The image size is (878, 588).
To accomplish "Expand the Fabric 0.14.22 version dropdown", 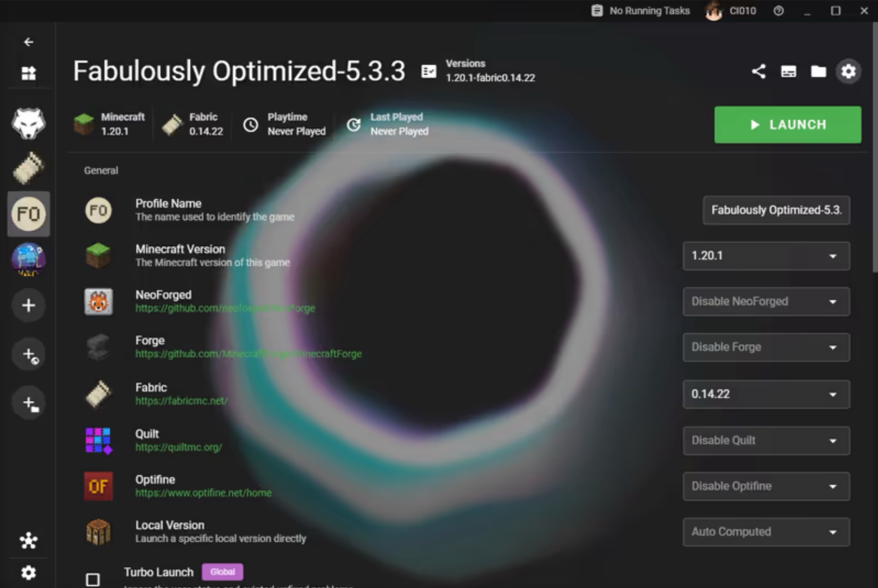I will tap(766, 394).
